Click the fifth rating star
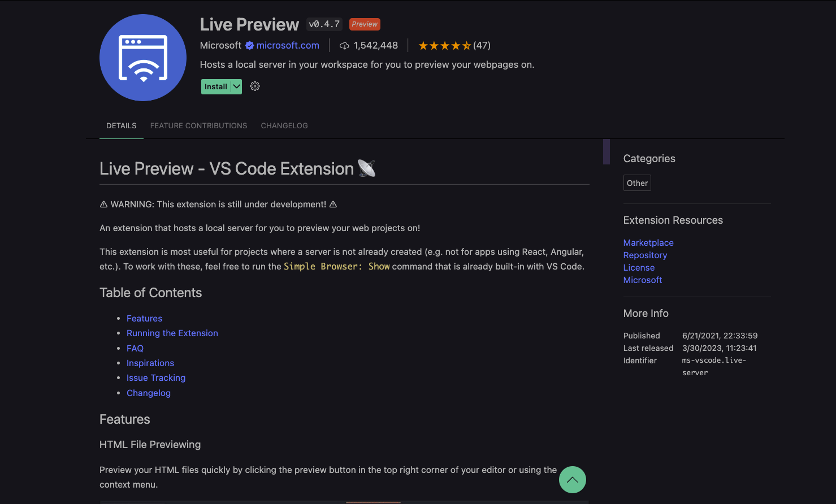Screen dimensions: 836x504 pyautogui.click(x=466, y=45)
